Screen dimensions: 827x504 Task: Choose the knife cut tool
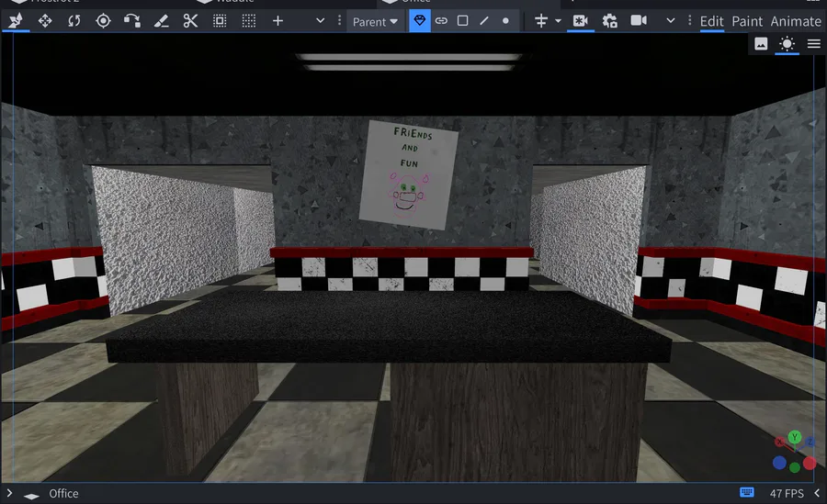[162, 20]
